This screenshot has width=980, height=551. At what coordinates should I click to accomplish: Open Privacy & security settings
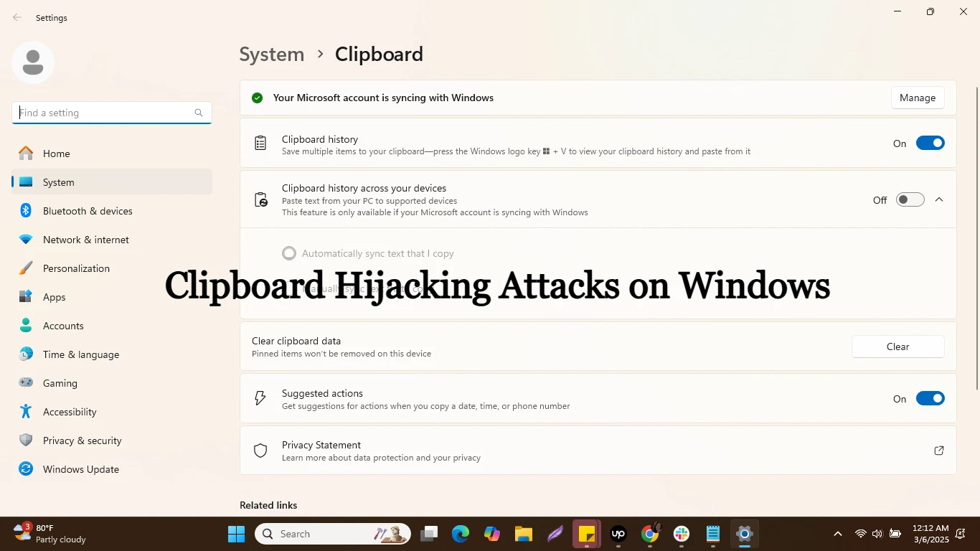pos(82,440)
